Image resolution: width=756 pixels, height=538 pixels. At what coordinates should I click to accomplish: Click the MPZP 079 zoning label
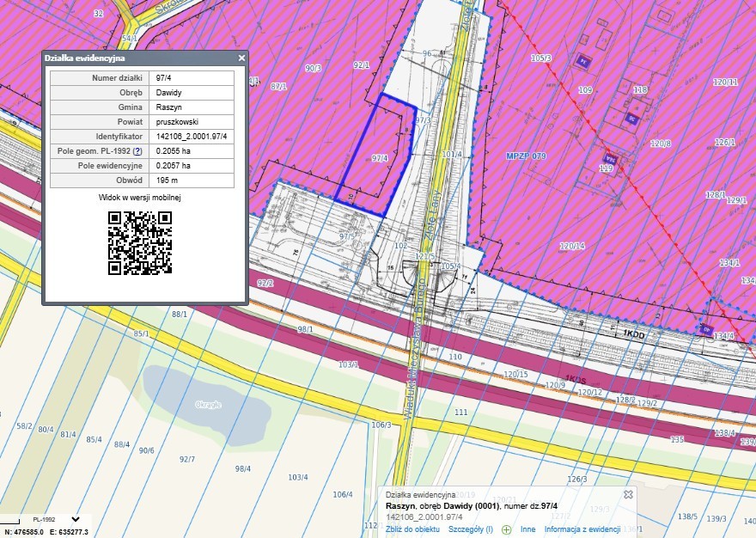[527, 156]
